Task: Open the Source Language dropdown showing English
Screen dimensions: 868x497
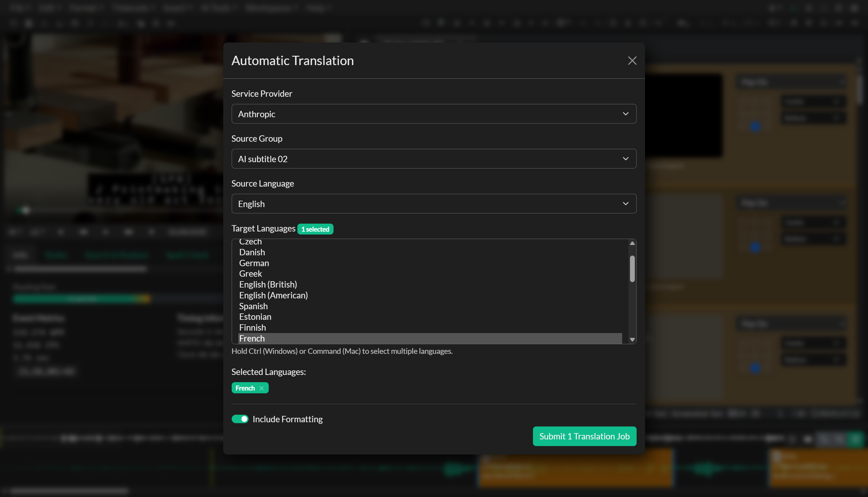Action: (433, 203)
